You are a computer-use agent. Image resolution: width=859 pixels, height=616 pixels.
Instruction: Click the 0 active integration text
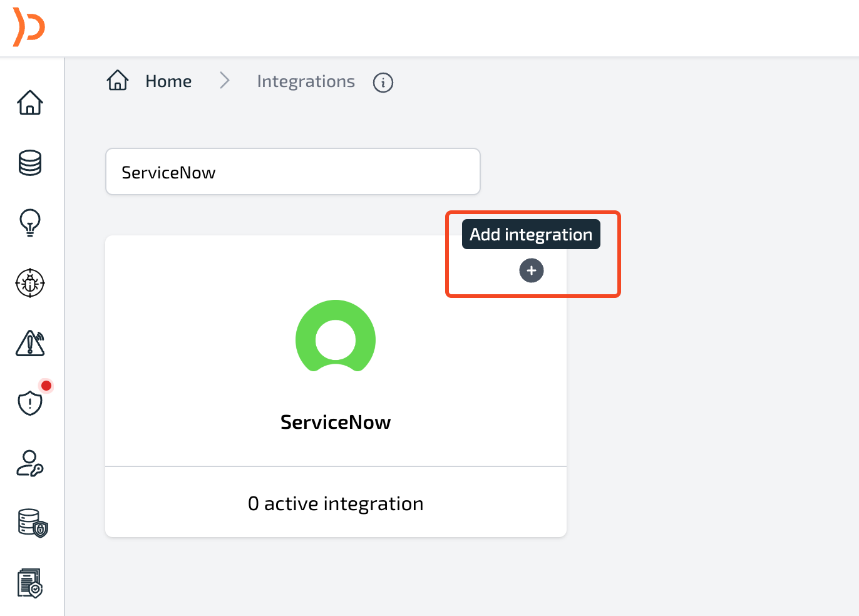tap(336, 503)
